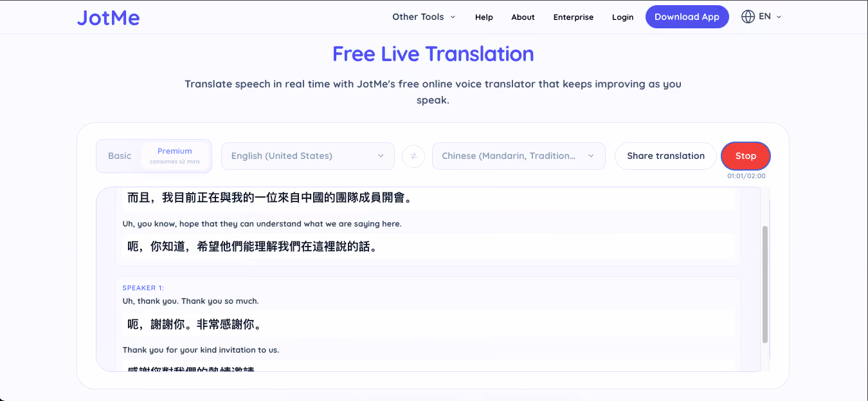Open the Enterprise page
The width and height of the screenshot is (868, 401).
pyautogui.click(x=574, y=17)
